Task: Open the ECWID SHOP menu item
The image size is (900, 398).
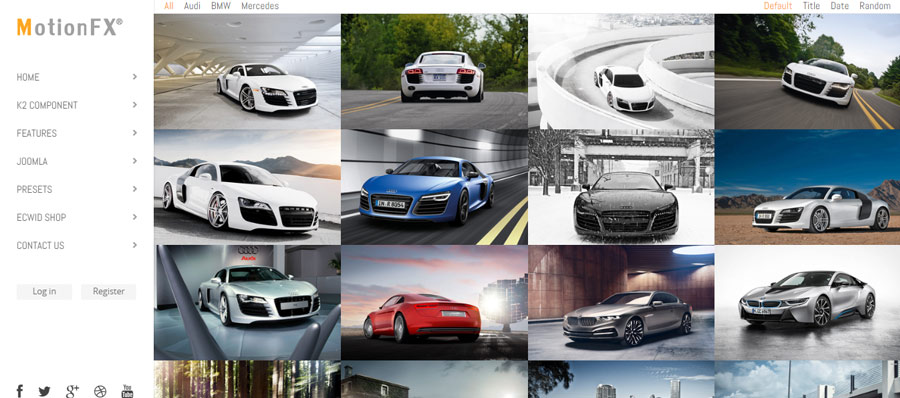Action: [41, 217]
